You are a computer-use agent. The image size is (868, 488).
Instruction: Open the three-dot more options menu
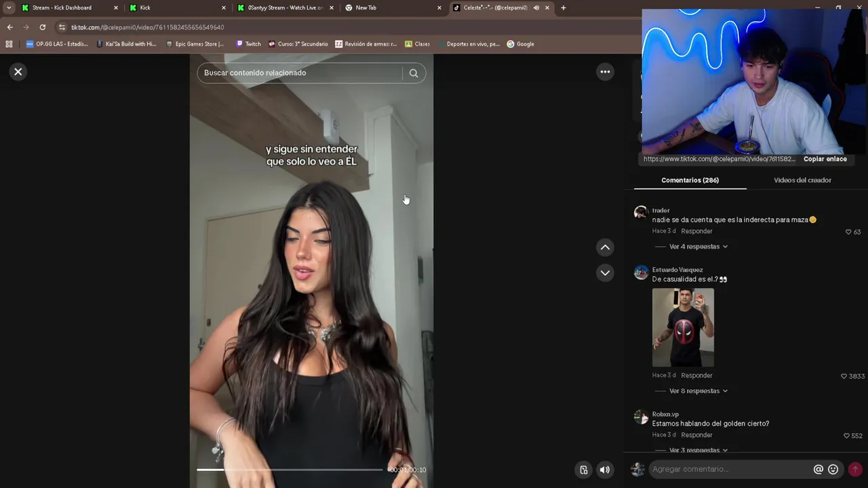[x=605, y=72]
